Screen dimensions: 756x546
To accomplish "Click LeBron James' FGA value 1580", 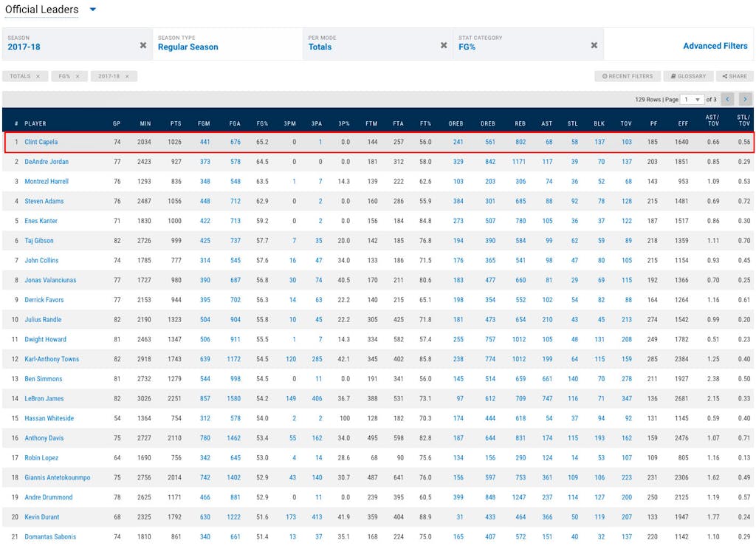I will point(234,399).
